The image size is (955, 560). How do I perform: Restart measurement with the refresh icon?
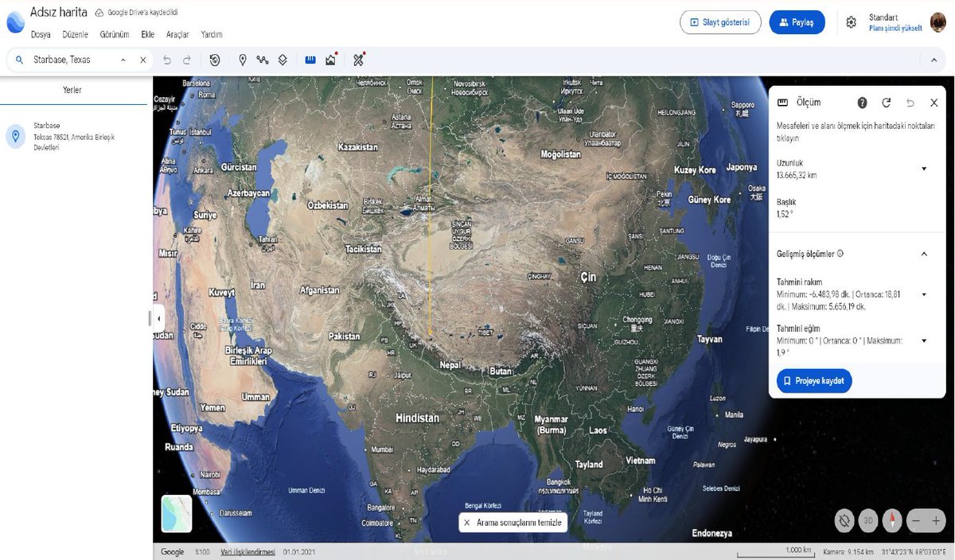click(887, 103)
